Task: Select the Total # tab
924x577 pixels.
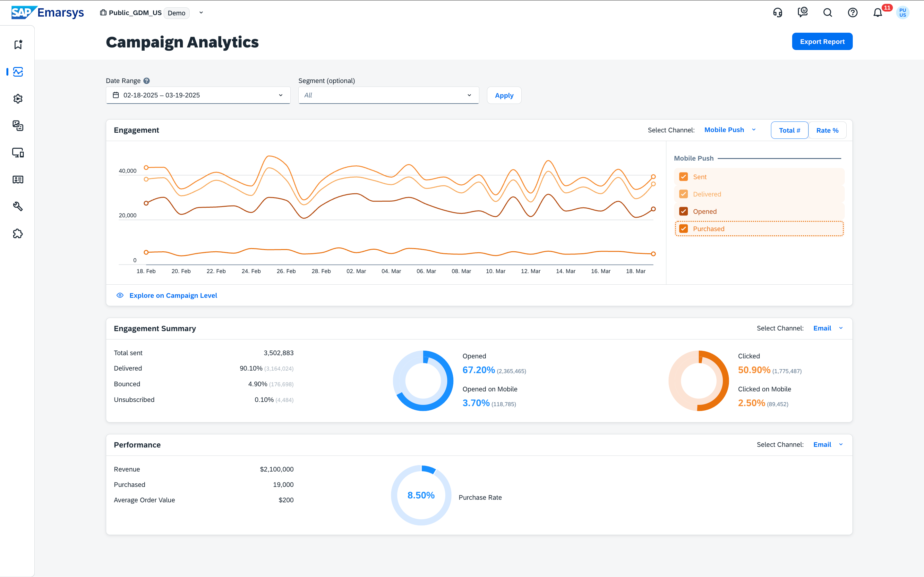Action: pyautogui.click(x=789, y=130)
